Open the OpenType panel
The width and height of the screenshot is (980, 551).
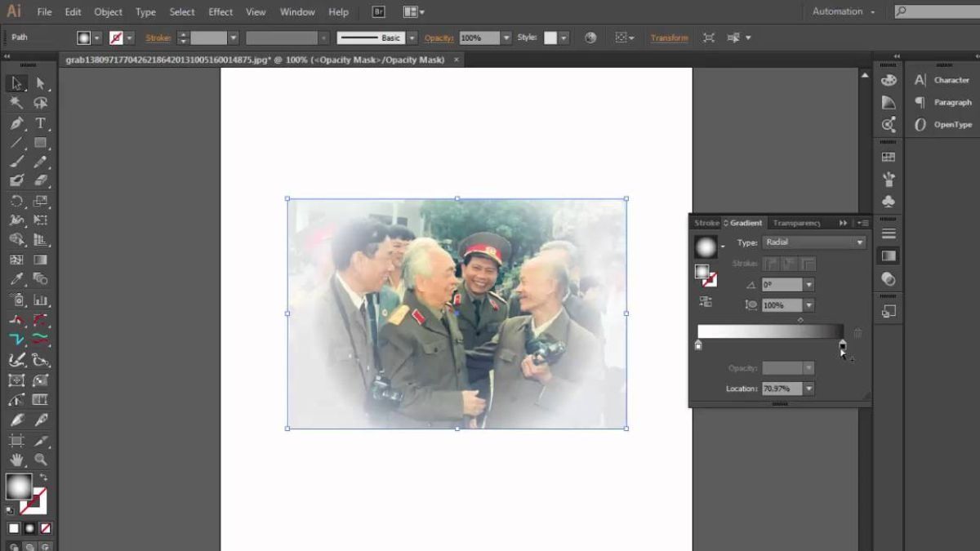click(x=942, y=124)
